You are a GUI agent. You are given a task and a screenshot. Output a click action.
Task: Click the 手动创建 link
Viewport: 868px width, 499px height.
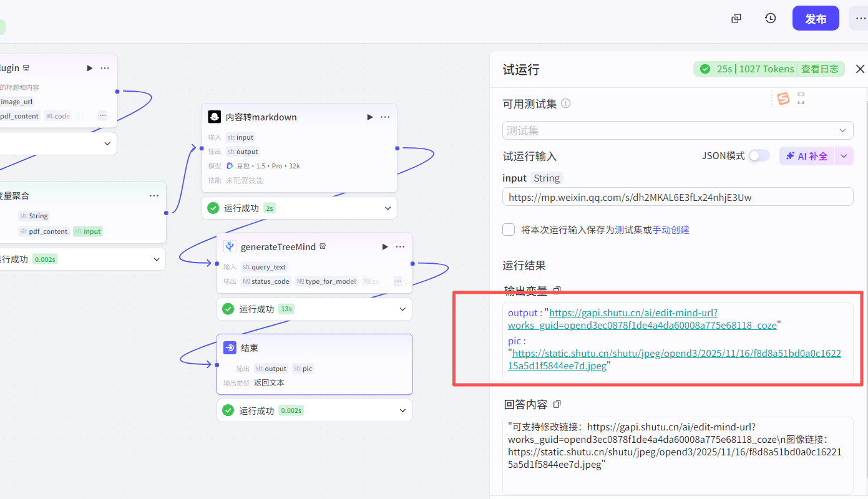tap(671, 230)
